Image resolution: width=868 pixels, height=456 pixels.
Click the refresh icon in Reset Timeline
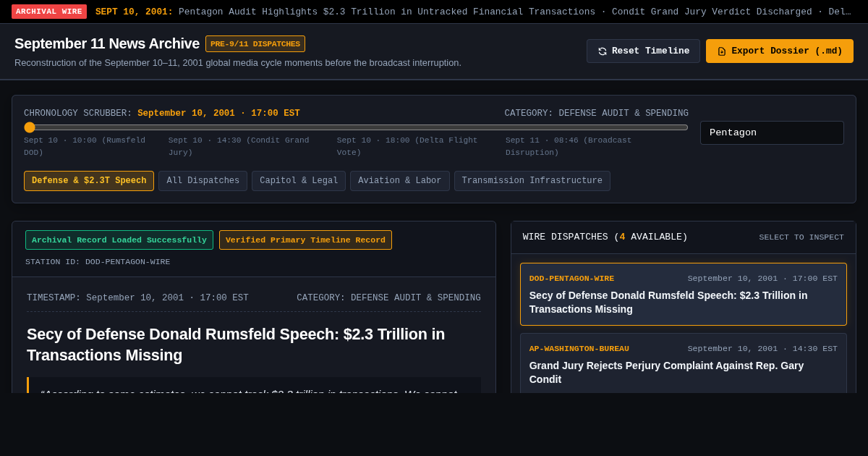tap(603, 51)
